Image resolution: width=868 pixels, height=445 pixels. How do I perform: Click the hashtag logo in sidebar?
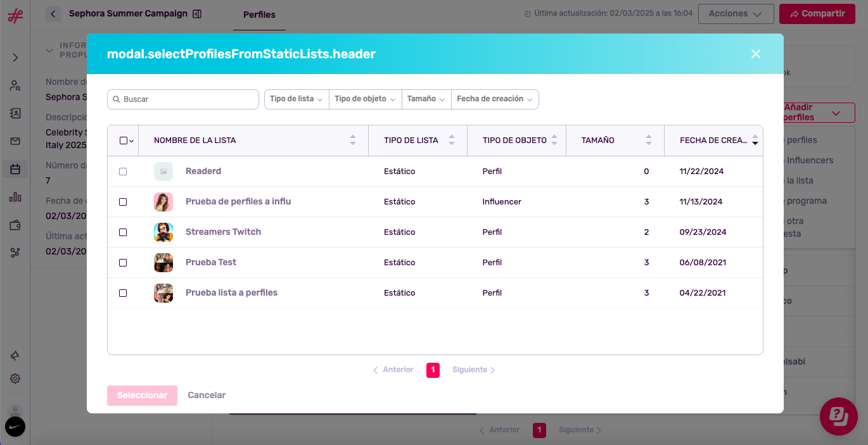click(15, 15)
